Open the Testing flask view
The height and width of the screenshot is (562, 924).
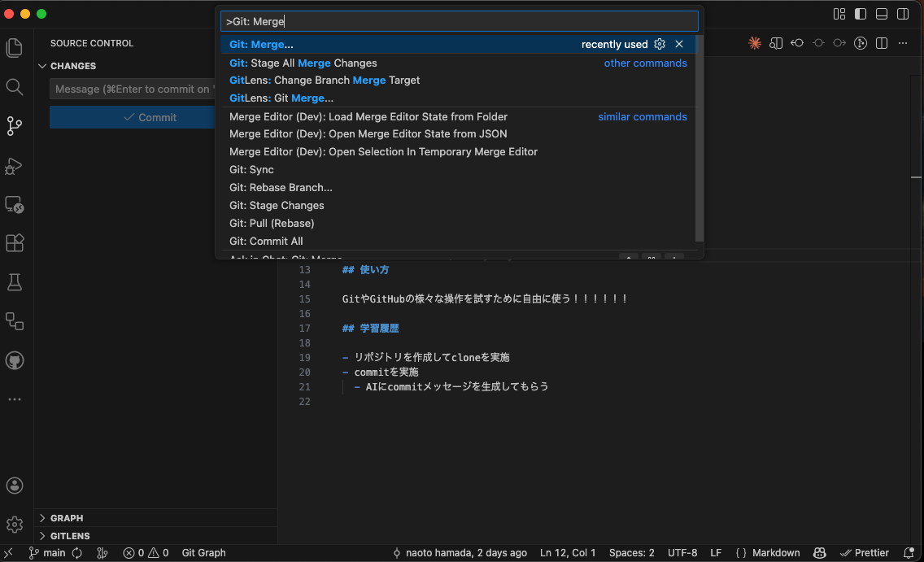(15, 282)
